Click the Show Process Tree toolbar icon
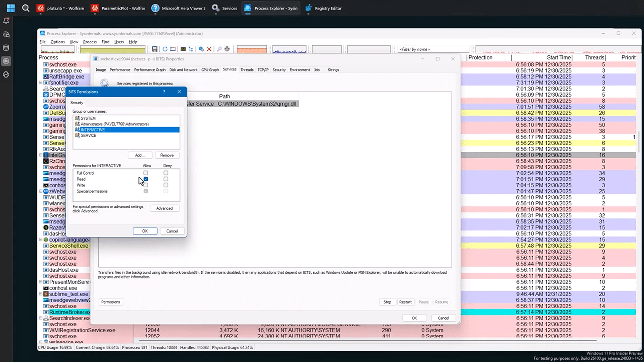 (191, 49)
